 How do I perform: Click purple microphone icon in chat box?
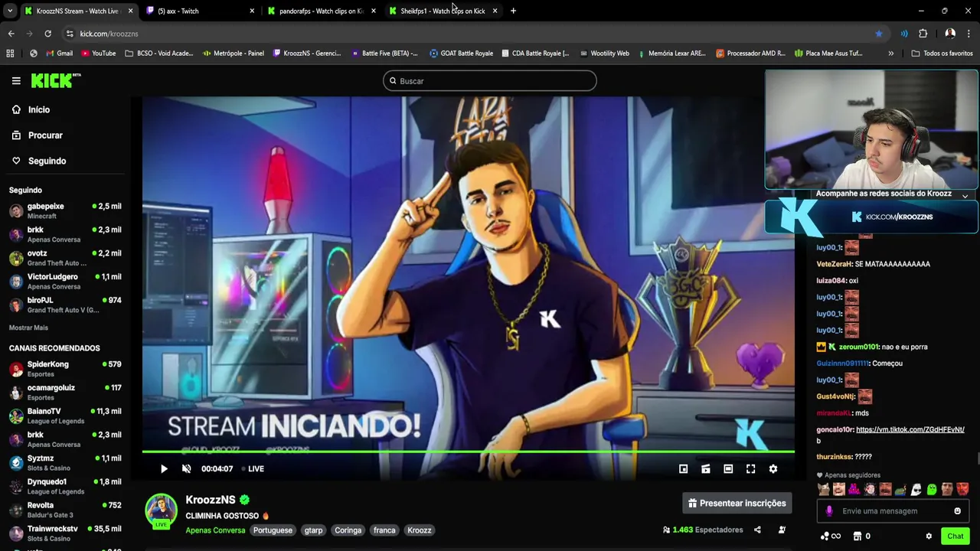click(828, 511)
